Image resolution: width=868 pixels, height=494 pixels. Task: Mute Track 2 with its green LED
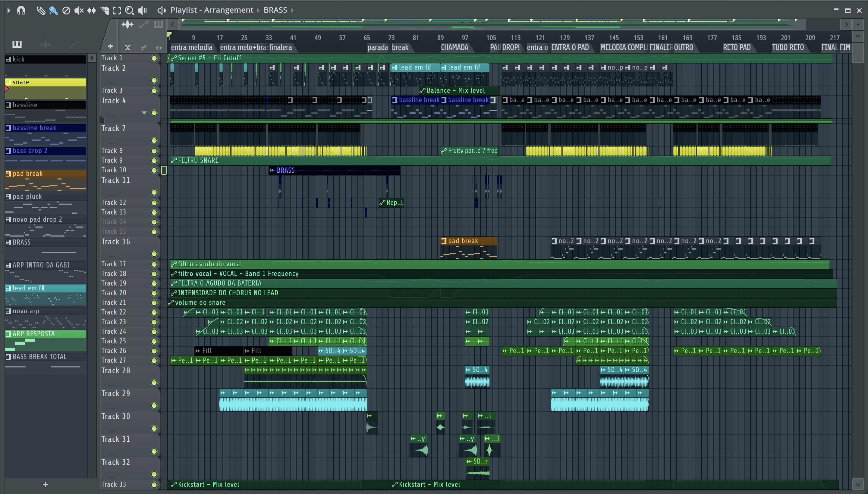(x=154, y=80)
